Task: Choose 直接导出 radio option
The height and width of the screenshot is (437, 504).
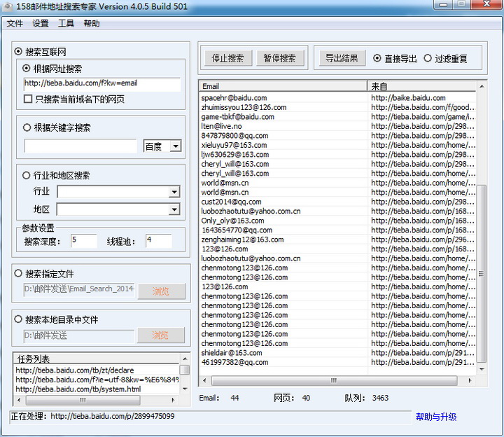Action: point(377,58)
